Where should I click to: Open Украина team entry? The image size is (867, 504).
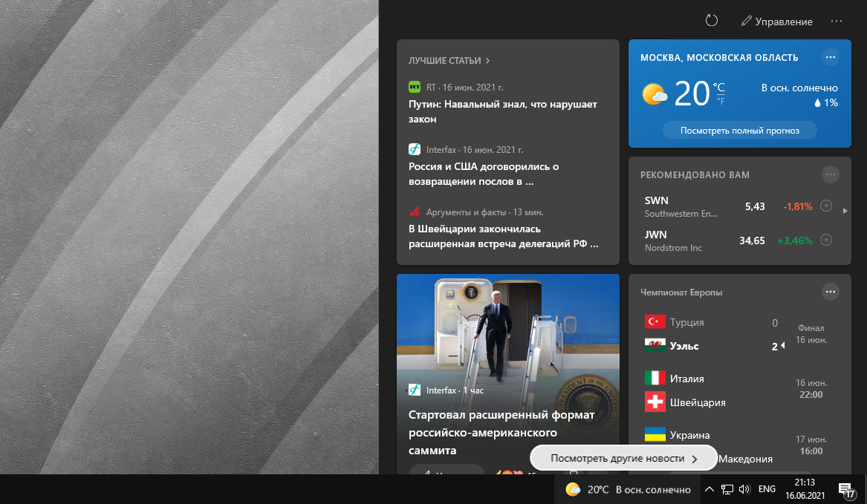(x=689, y=435)
